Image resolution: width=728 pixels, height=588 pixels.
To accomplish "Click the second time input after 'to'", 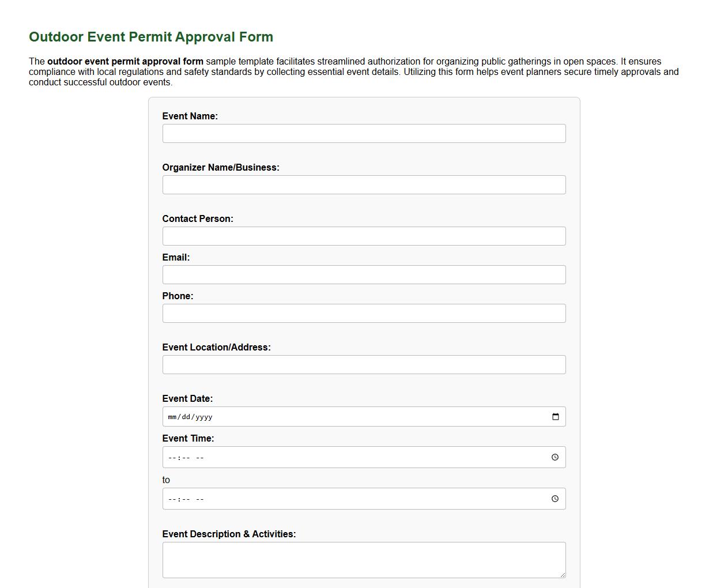I will [346, 498].
